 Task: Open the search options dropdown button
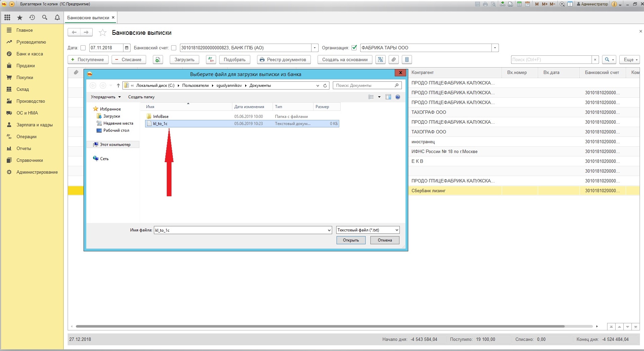pos(609,60)
